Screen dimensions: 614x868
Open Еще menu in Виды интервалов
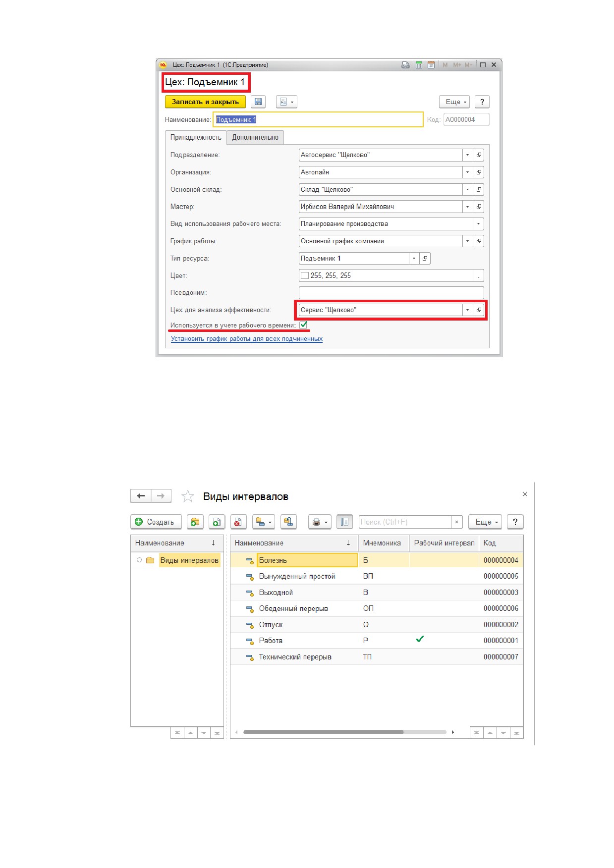point(485,522)
